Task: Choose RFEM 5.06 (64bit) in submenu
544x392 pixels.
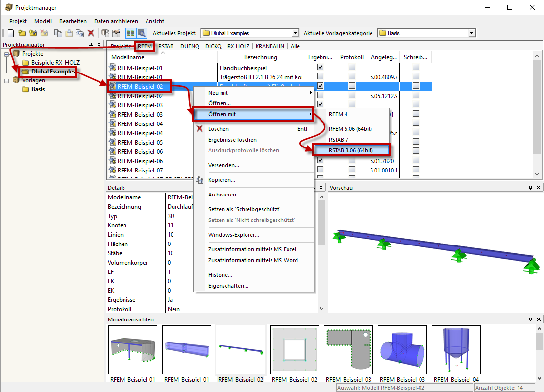Action: click(x=350, y=129)
